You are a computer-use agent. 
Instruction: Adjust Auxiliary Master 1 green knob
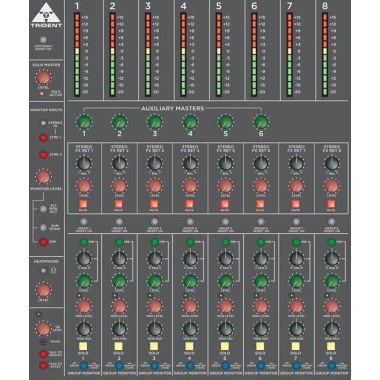[x=84, y=122]
